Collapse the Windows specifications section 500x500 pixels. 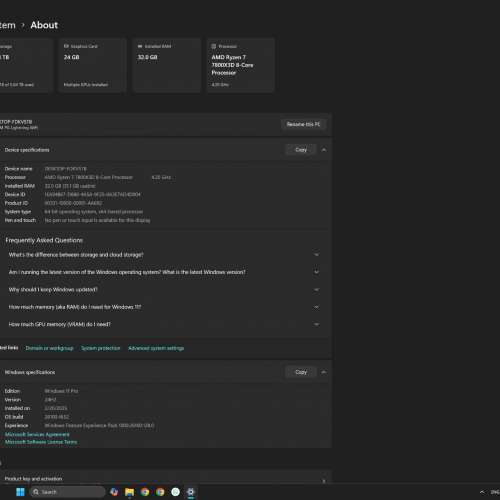point(324,372)
